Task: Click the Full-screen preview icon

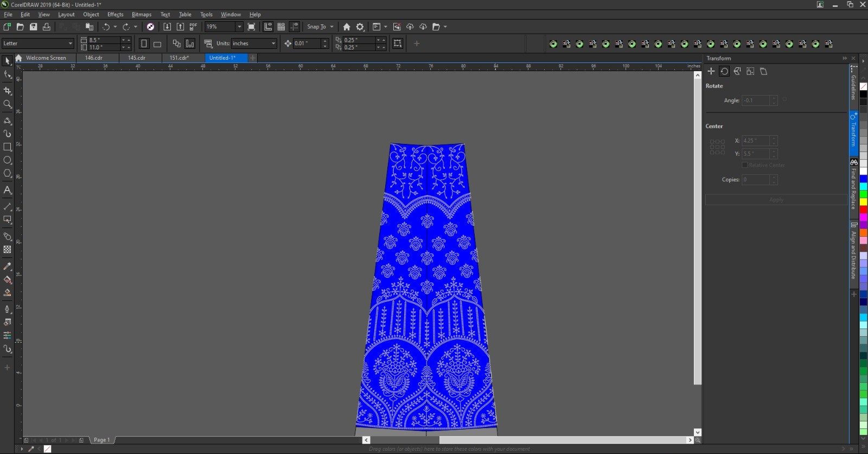Action: (x=251, y=27)
